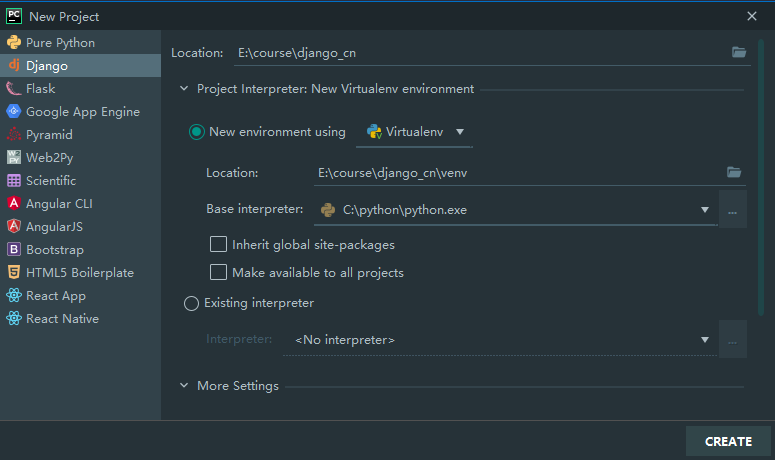Select Existing interpreter radio button
The image size is (775, 460).
point(191,303)
